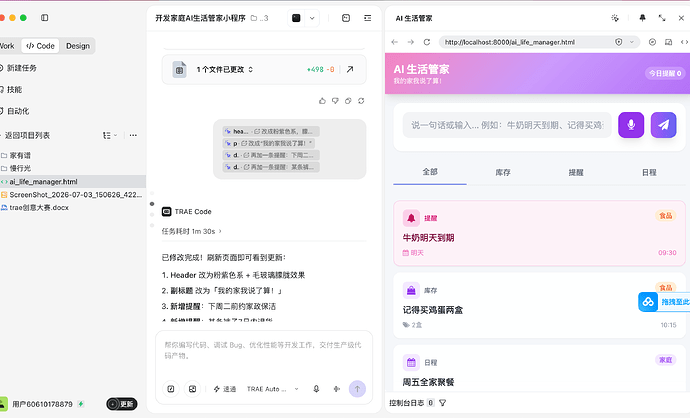Switch to the Code mode tab
The height and width of the screenshot is (418, 690).
(x=40, y=46)
